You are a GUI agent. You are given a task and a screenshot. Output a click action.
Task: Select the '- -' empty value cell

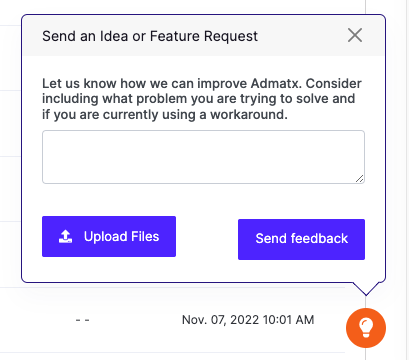82,320
